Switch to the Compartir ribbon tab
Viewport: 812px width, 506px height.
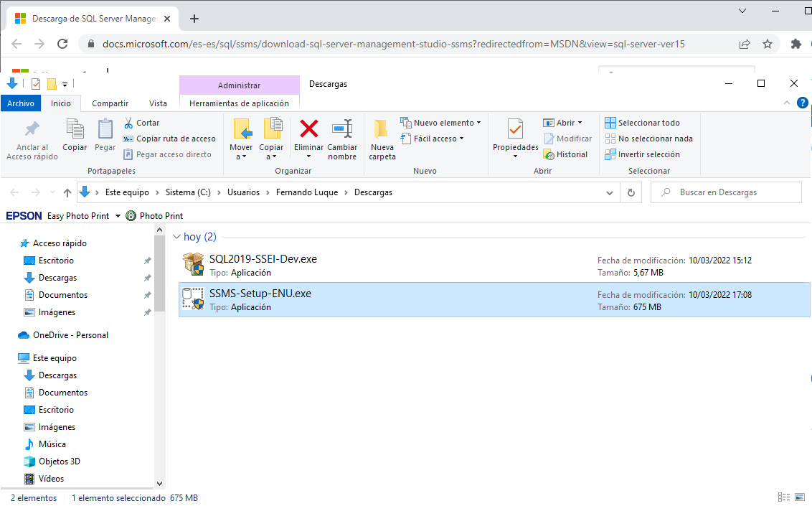pos(110,103)
